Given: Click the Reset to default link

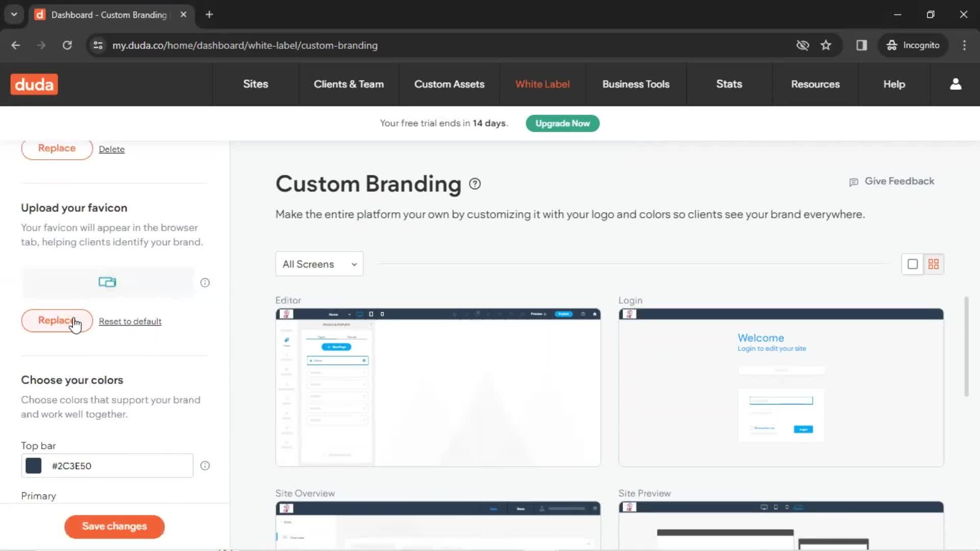Looking at the screenshot, I should [130, 321].
